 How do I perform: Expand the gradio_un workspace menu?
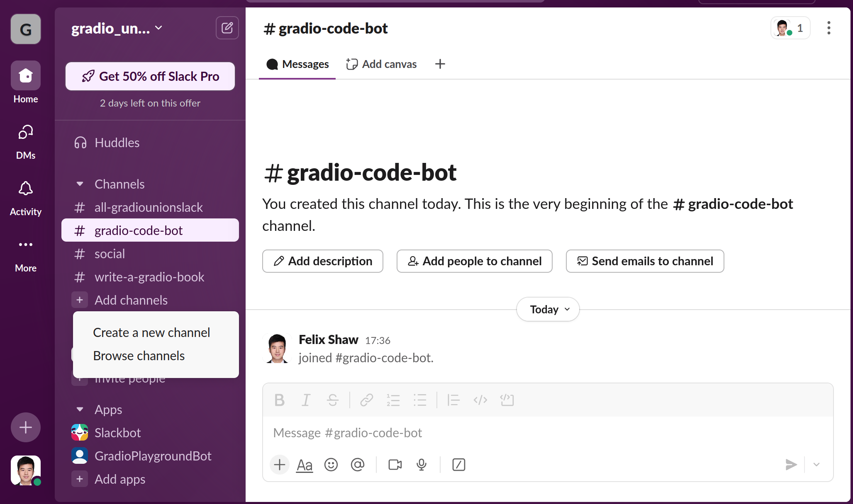117,28
